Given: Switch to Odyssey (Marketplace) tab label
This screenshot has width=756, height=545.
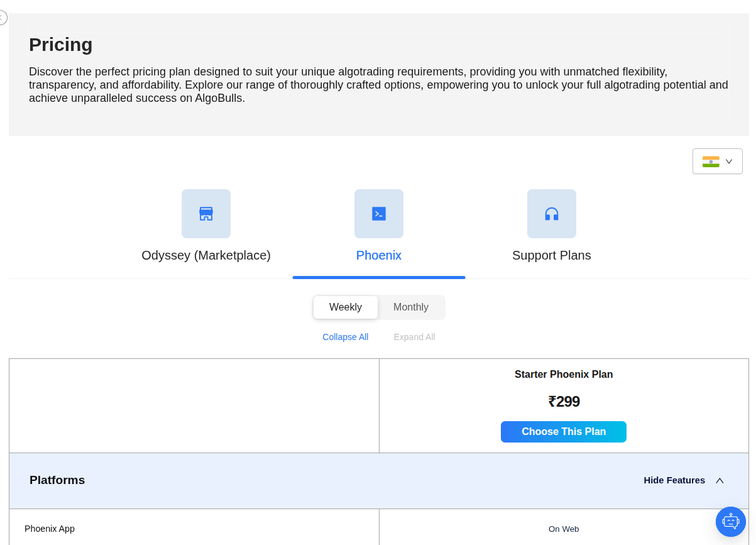Looking at the screenshot, I should pyautogui.click(x=206, y=255).
